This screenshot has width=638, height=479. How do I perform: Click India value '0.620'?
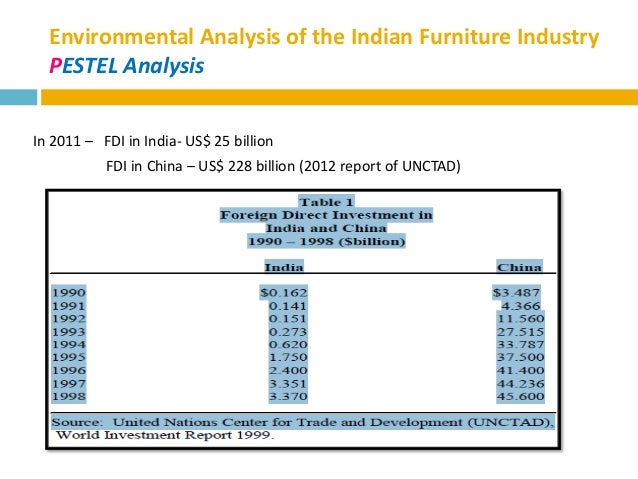click(x=288, y=345)
